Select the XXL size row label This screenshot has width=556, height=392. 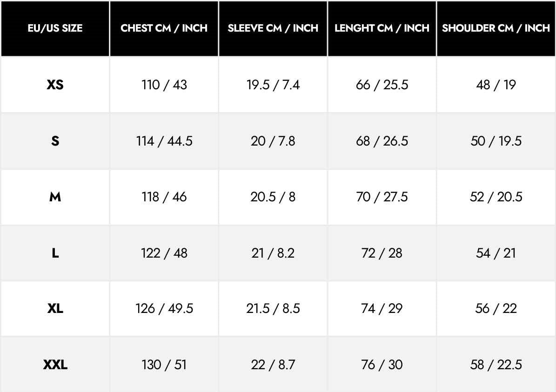55,365
